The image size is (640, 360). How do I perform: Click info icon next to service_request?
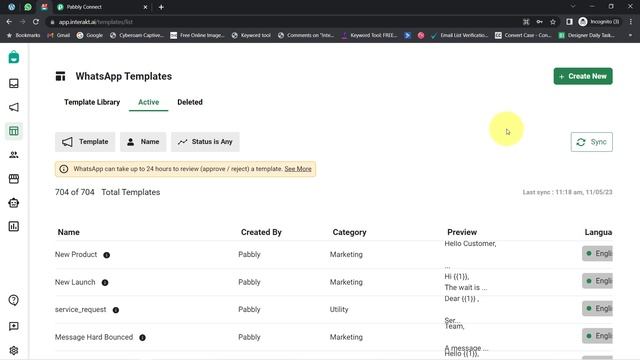point(116,310)
